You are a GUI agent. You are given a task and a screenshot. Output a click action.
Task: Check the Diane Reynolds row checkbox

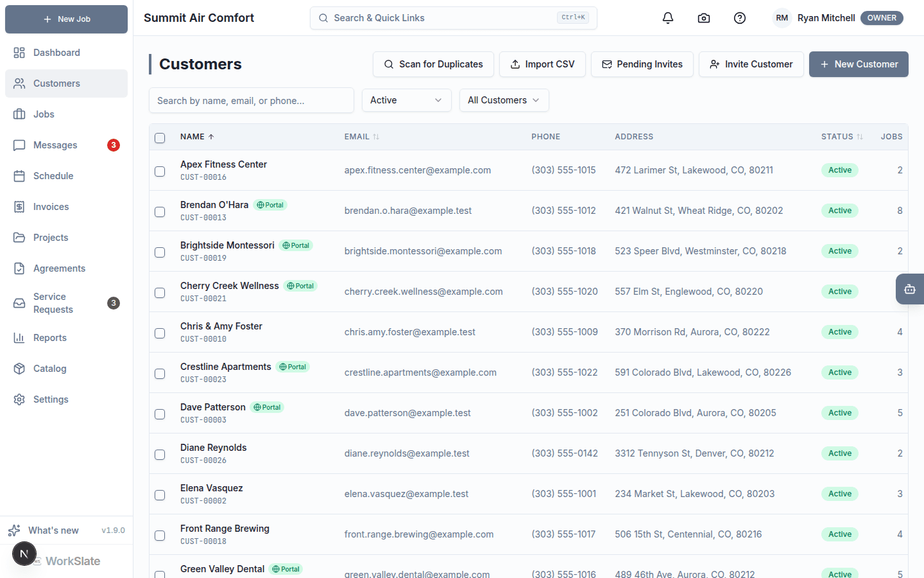tap(160, 455)
